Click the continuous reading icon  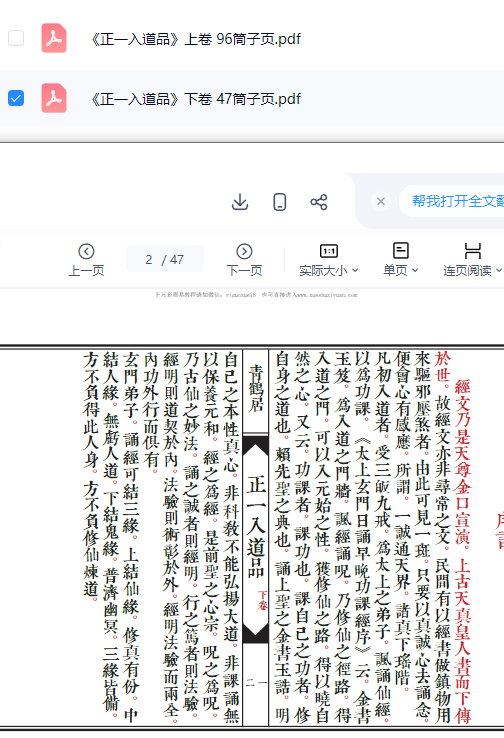(x=472, y=251)
